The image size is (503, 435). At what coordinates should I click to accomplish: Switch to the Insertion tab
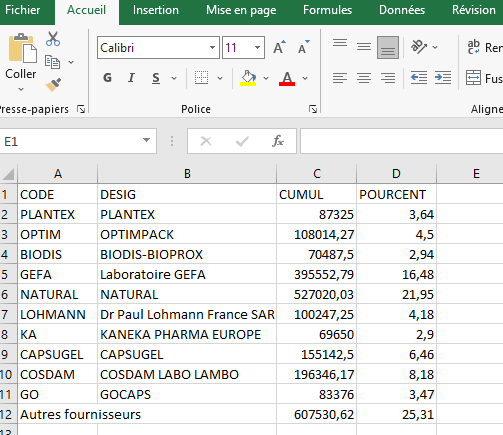tap(156, 10)
